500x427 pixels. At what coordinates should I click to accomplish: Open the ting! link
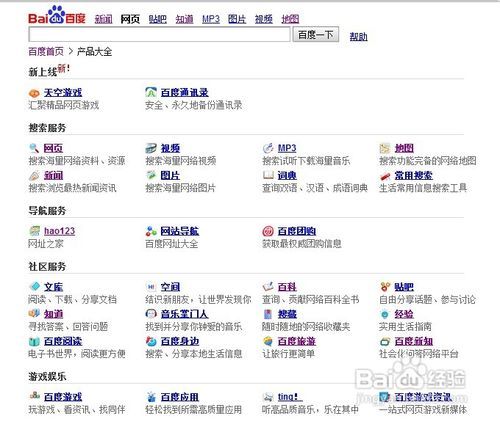point(290,397)
